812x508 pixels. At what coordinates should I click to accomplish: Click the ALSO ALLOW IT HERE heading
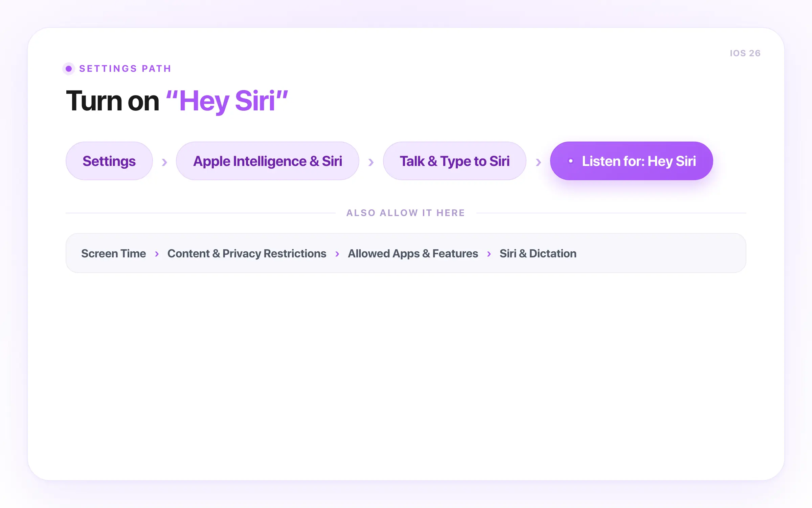(406, 213)
